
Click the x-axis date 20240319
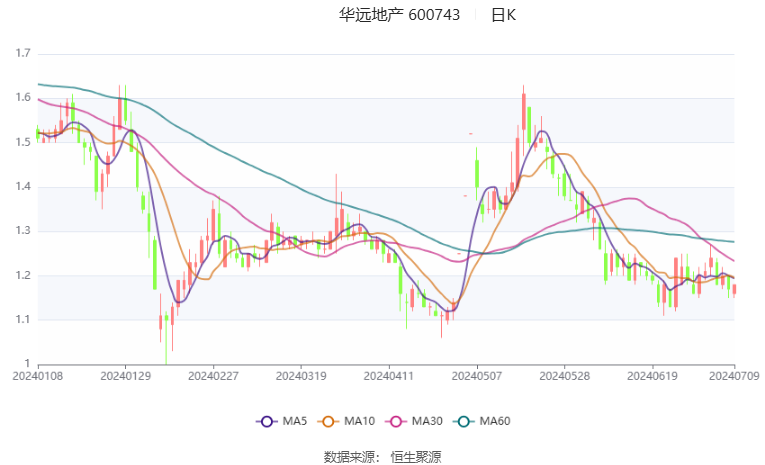301,376
